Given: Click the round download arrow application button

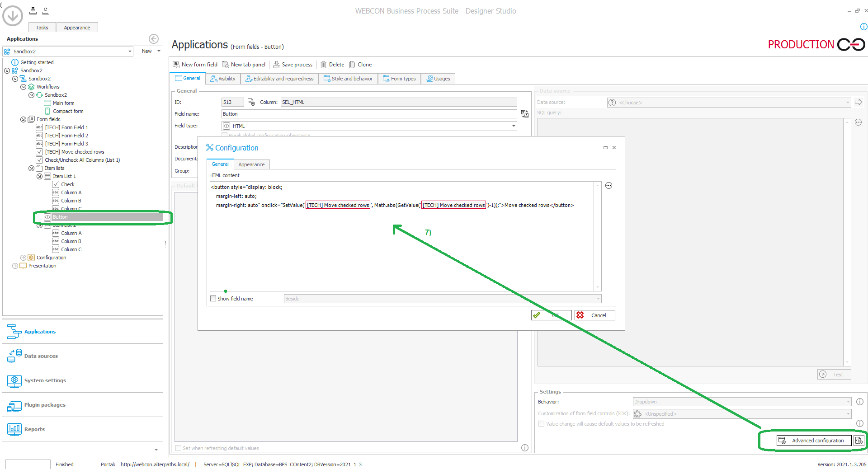Looking at the screenshot, I should pos(13,16).
